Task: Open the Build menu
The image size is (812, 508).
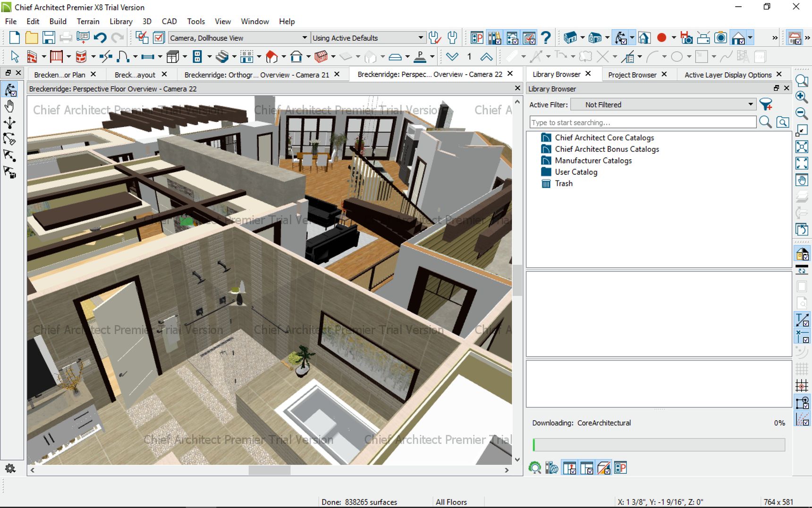Action: click(58, 21)
